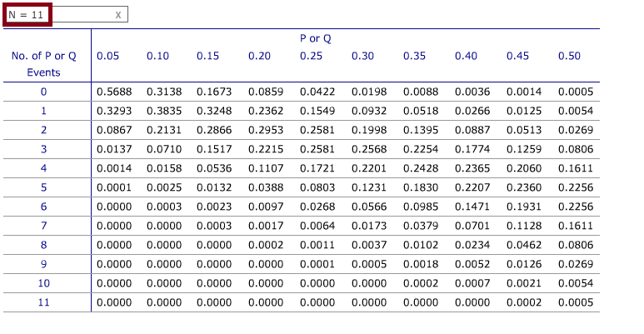Image resolution: width=644 pixels, height=334 pixels.
Task: Select the 0.45 column header
Action: tap(517, 56)
